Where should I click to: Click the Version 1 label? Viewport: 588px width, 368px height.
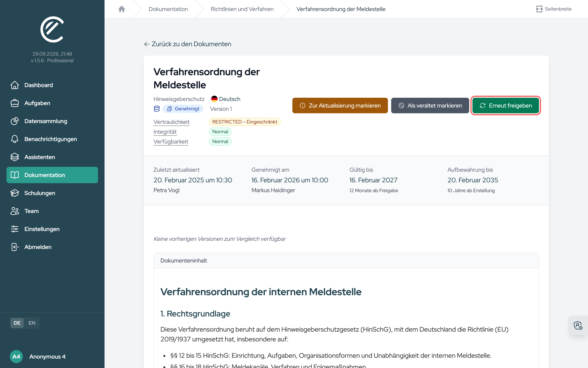click(x=221, y=109)
